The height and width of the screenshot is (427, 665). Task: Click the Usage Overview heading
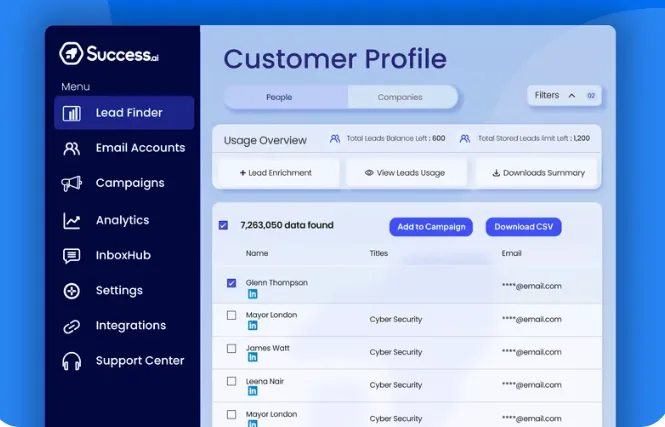[x=265, y=141]
